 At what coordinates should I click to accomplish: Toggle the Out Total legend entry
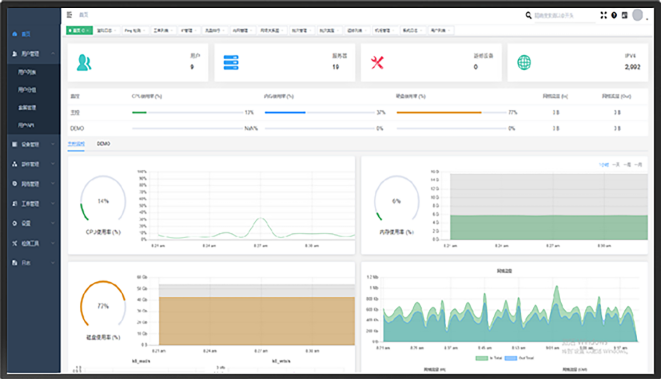pos(519,358)
